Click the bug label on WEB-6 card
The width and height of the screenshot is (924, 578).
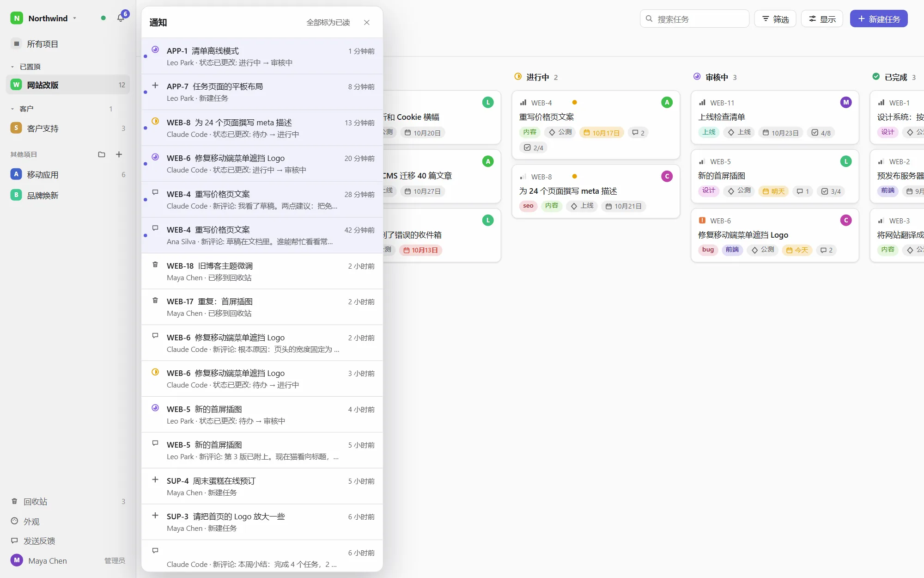708,250
